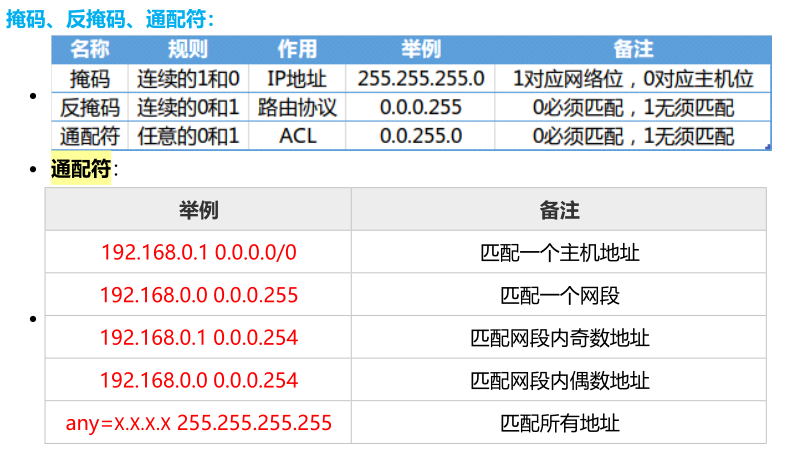Click the 0必须匹配 note in the 反掩码 row
This screenshot has height=449, width=789.
point(633,107)
